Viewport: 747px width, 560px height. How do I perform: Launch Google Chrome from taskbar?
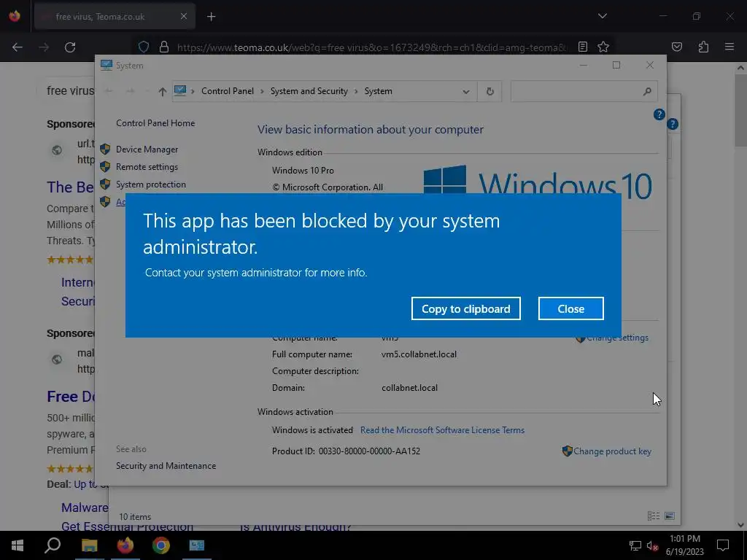coord(161,545)
